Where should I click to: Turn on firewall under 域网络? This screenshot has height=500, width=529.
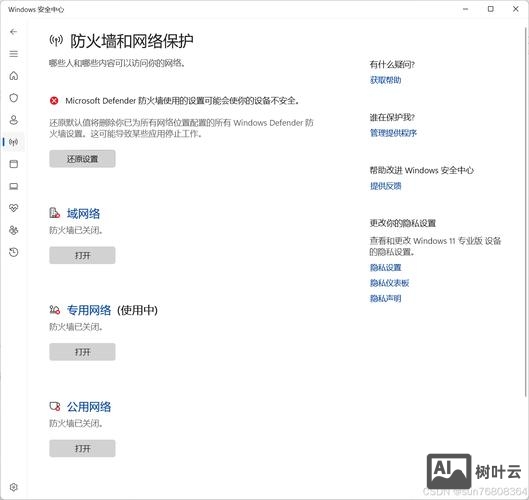(x=82, y=255)
